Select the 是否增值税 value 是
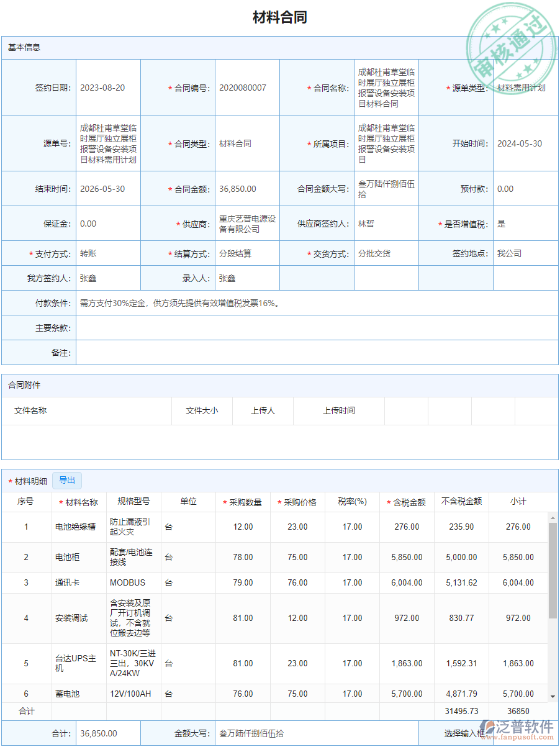The width and height of the screenshot is (560, 747). [502, 224]
